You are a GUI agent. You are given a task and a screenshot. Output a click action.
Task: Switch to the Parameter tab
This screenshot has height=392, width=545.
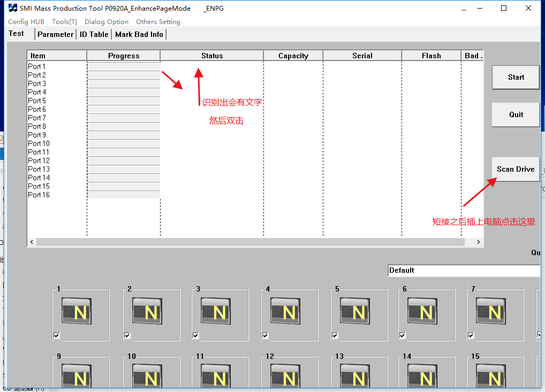(x=55, y=34)
